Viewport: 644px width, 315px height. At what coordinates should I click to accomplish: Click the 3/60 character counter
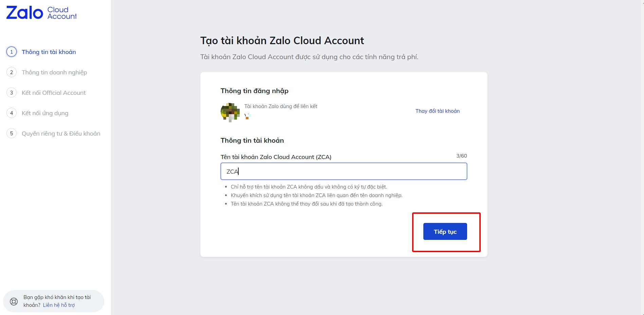[461, 156]
